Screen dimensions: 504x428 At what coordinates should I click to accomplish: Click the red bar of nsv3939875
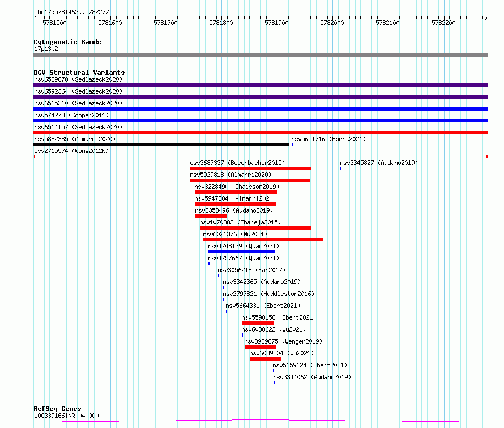click(260, 347)
